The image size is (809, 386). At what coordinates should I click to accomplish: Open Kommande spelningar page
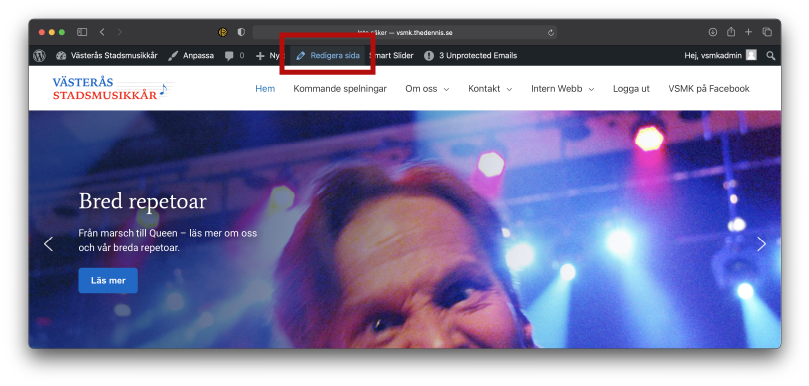click(340, 89)
